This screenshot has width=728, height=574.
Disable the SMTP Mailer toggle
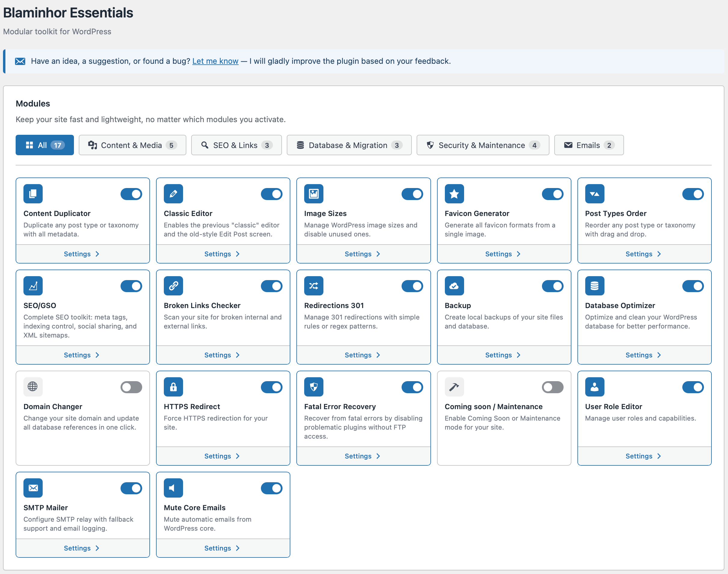point(131,488)
